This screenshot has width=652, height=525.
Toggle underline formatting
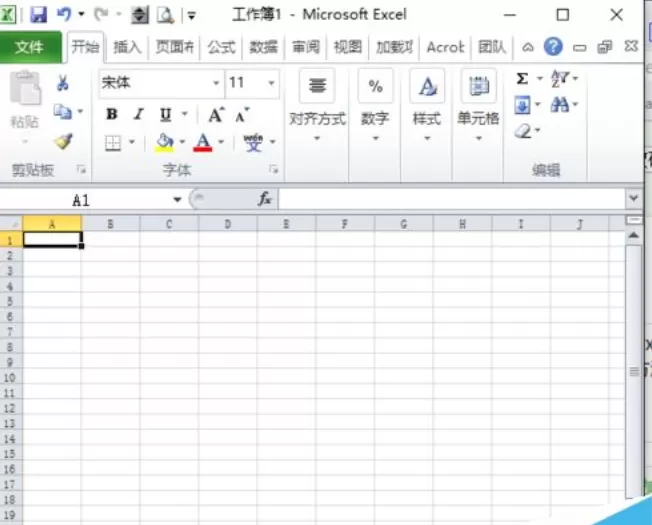point(165,114)
